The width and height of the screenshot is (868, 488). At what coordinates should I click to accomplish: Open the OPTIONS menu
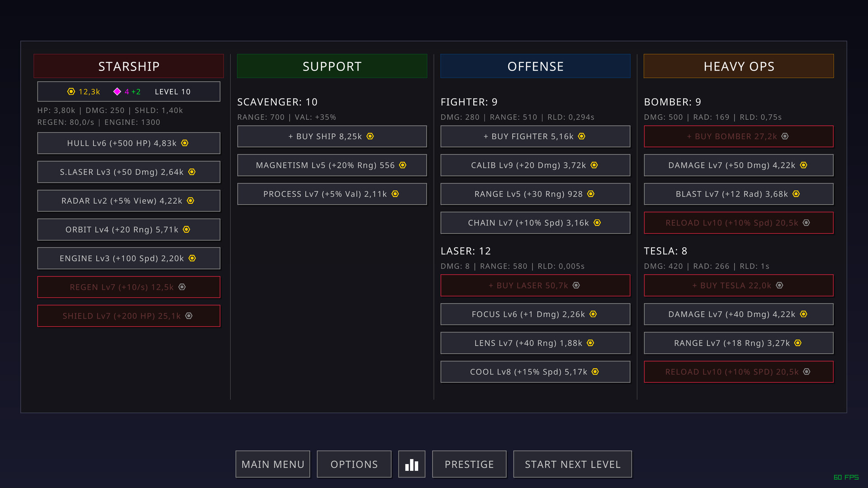coord(354,464)
